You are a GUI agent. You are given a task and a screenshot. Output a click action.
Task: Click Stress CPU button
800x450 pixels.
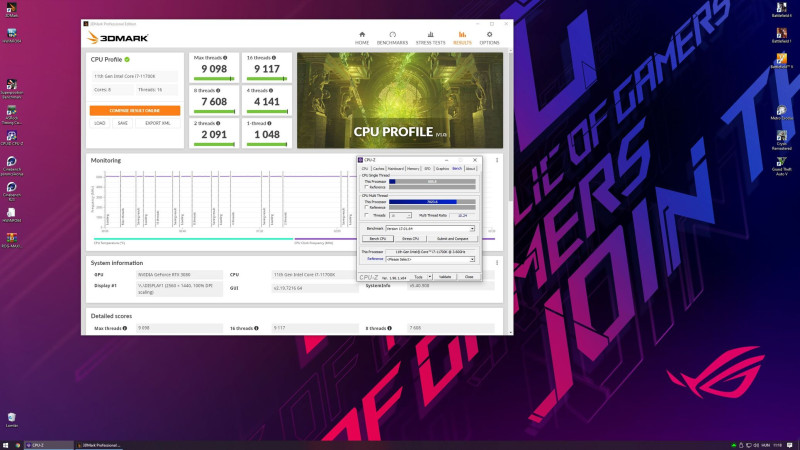pos(410,238)
